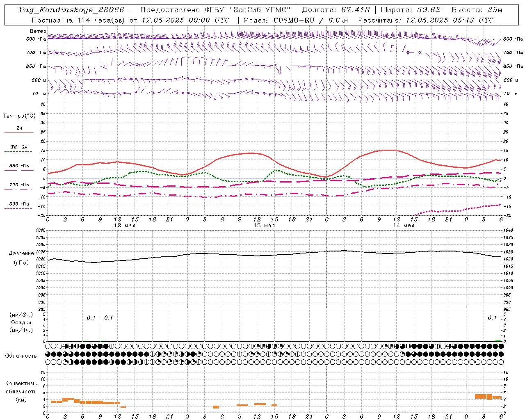
Task: Select the left 500 м wind level label
Action: point(39,80)
